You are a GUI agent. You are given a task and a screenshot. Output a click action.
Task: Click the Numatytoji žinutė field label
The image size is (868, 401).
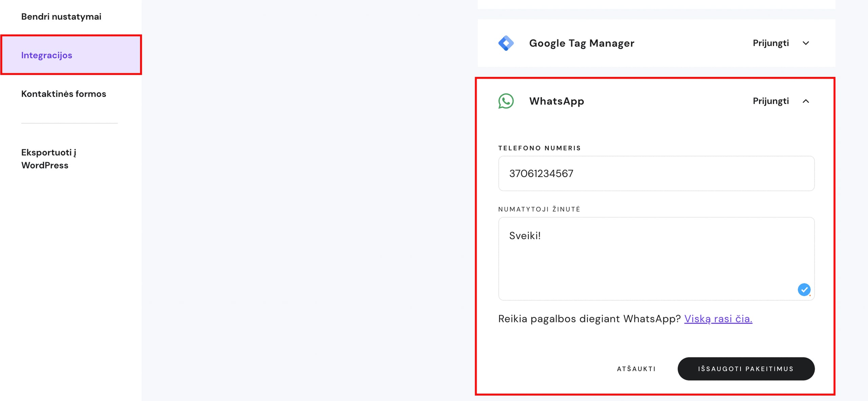point(539,209)
